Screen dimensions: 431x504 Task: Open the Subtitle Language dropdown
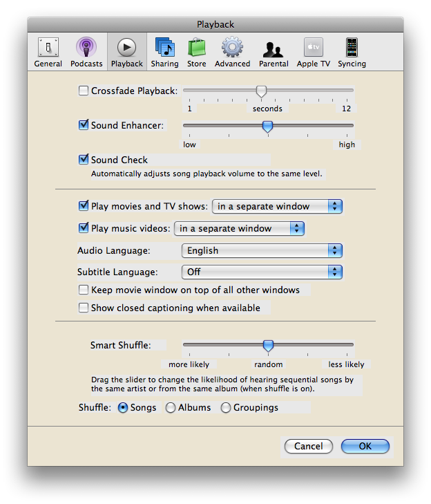tap(262, 272)
